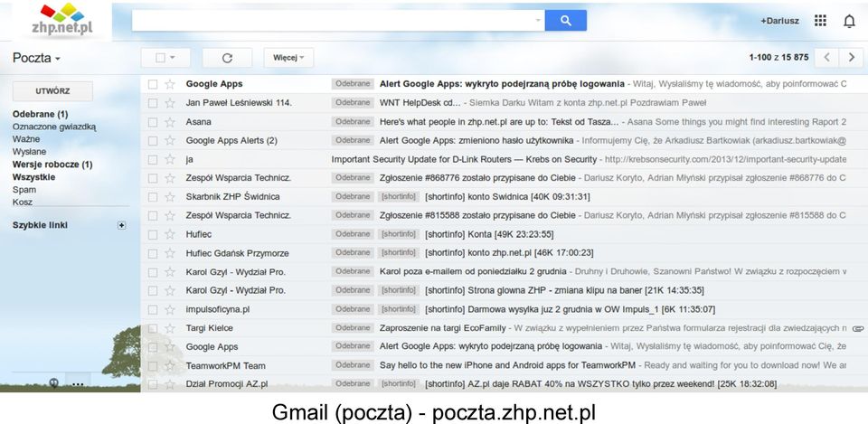The width and height of the screenshot is (868, 424).
Task: Click the UTWÓRZ compose button
Action: (x=52, y=91)
